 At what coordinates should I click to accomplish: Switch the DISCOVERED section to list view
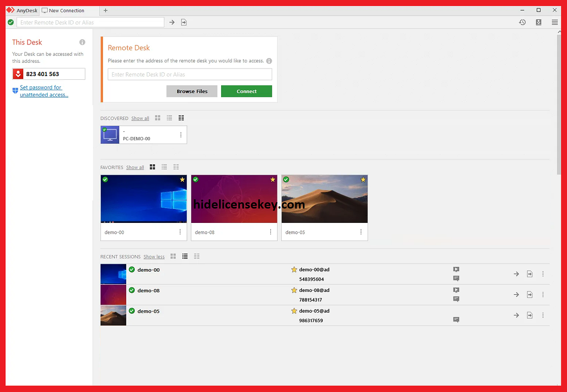(x=169, y=118)
